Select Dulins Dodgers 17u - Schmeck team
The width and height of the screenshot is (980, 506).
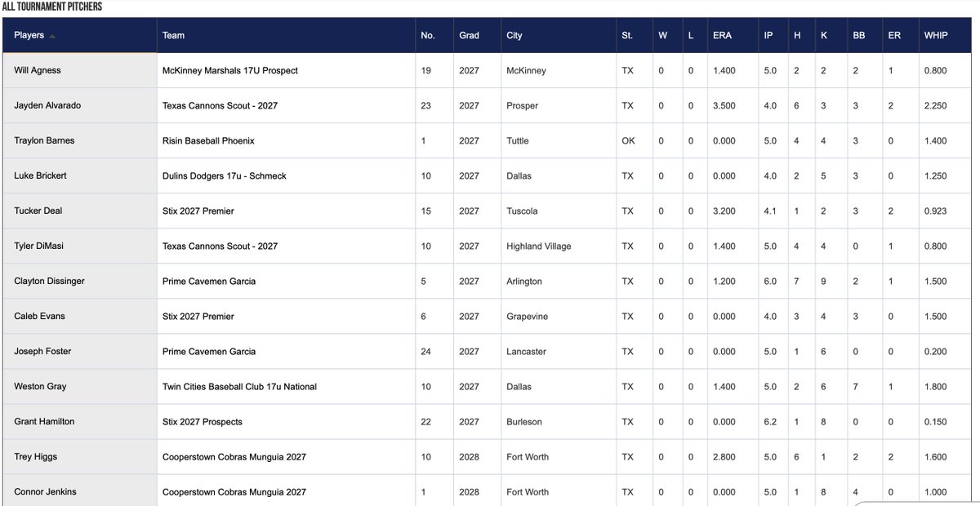[x=225, y=176]
